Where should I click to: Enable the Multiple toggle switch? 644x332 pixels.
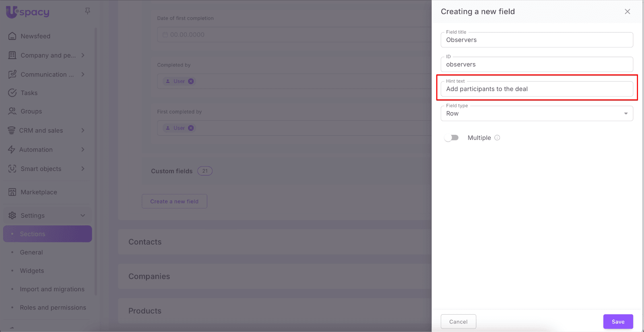click(452, 138)
